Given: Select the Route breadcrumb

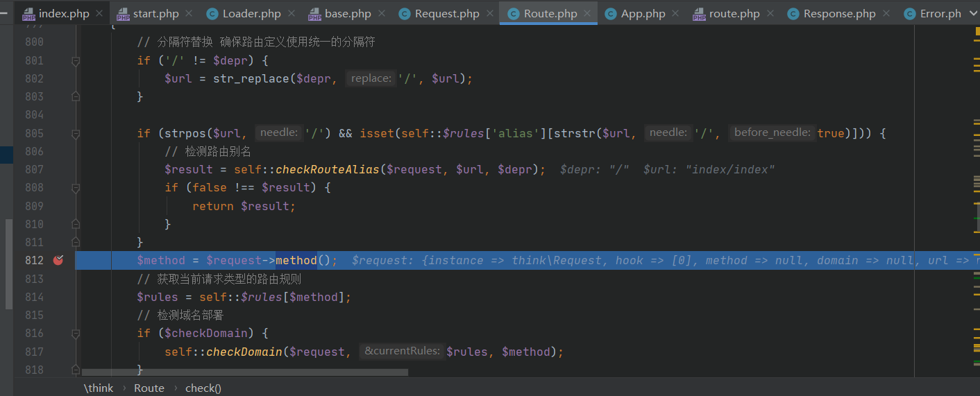Looking at the screenshot, I should point(149,388).
